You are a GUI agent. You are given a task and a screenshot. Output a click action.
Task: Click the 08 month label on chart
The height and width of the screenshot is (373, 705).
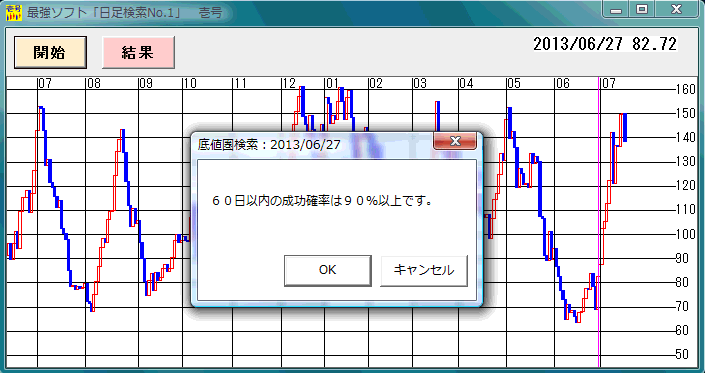[94, 84]
